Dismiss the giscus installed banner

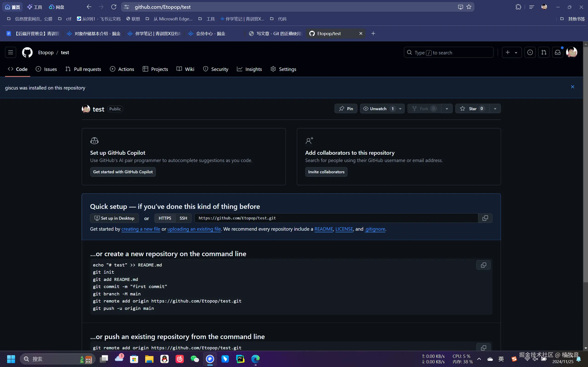pos(572,87)
